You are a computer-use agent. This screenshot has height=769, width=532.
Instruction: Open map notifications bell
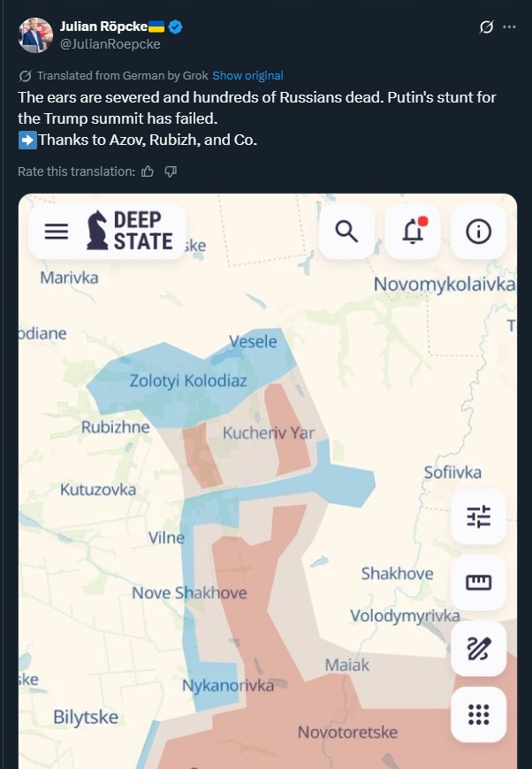coord(413,232)
